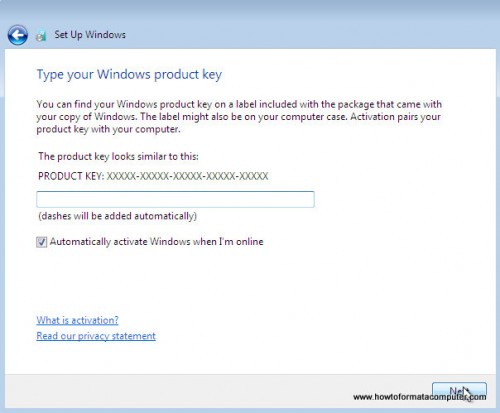Screen dimensions: 500x413
Task: Uncheck Automatically activate Windows when I'm online
Action: coord(42,242)
